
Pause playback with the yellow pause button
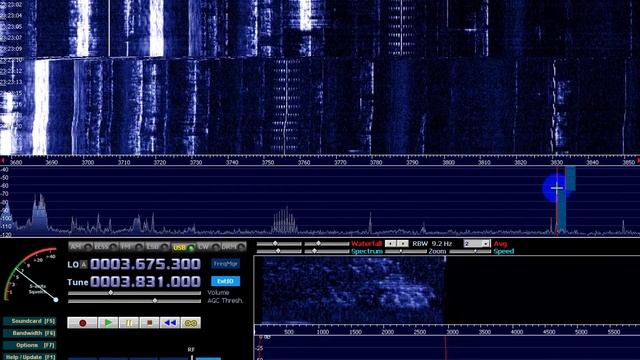pyautogui.click(x=129, y=323)
